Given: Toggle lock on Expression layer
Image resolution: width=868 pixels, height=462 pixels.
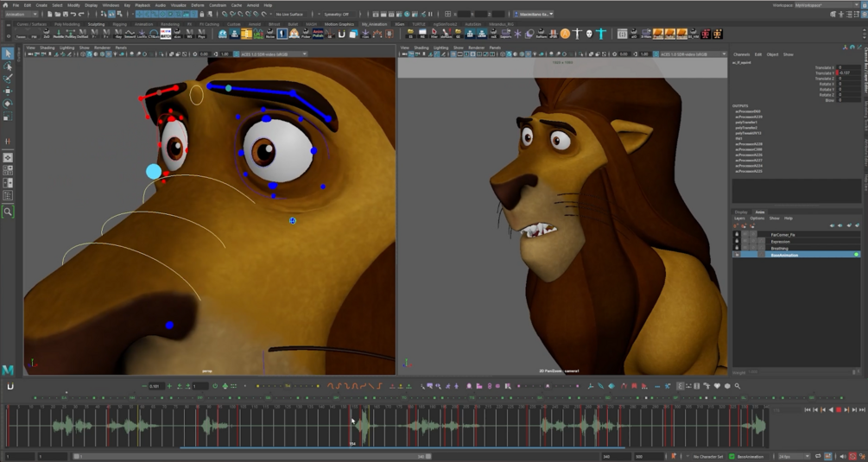Looking at the screenshot, I should pyautogui.click(x=737, y=241).
